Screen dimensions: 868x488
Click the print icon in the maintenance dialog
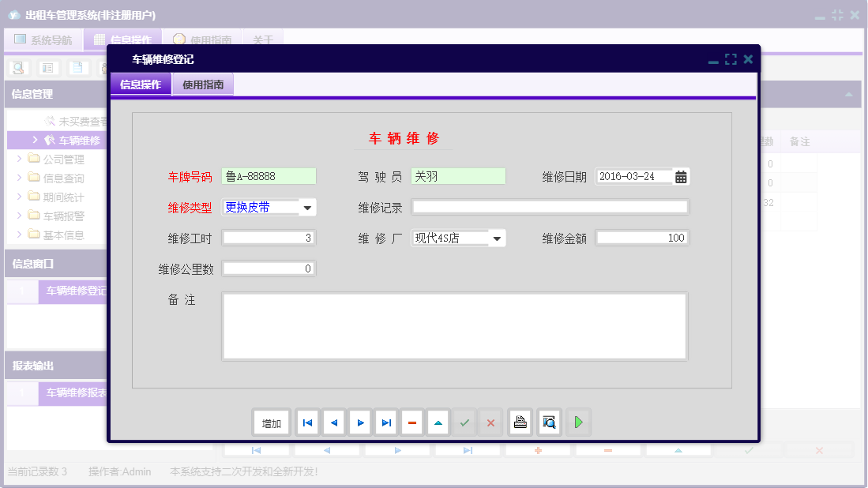tap(520, 422)
